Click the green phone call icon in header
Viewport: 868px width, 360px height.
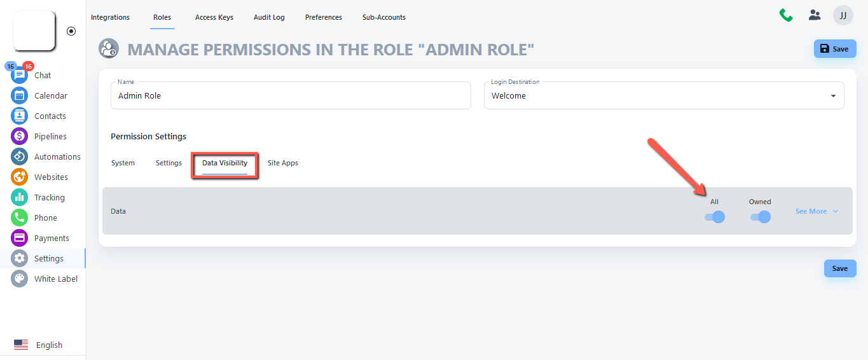tap(786, 15)
